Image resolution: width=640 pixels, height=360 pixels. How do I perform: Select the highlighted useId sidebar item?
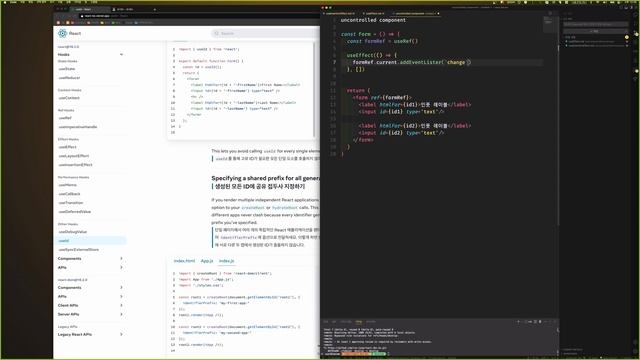click(x=90, y=241)
